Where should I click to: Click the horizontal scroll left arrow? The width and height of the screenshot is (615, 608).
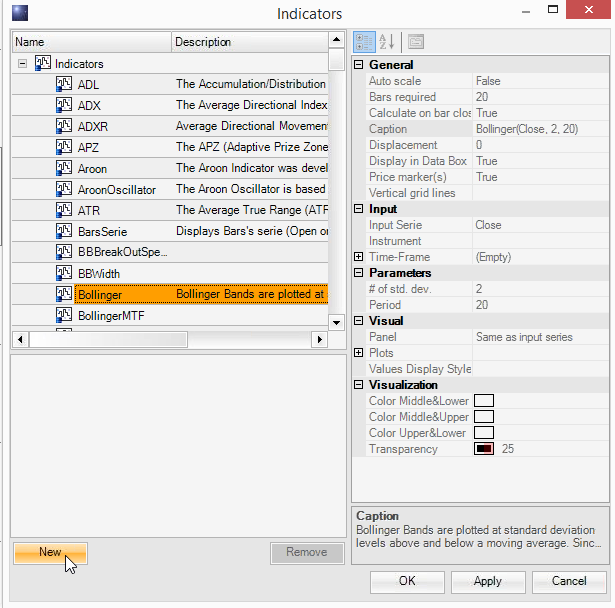coord(20,339)
